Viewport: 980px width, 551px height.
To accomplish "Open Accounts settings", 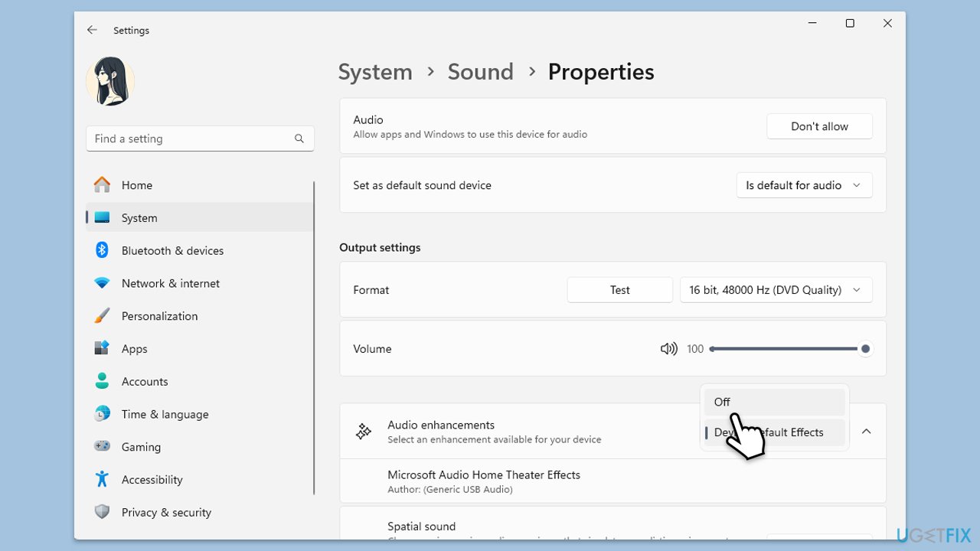I will (x=200, y=382).
